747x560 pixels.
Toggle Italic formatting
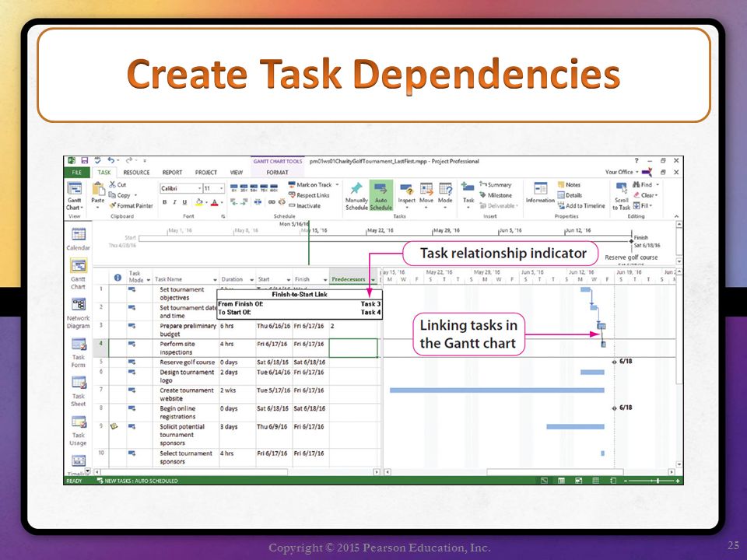click(174, 202)
